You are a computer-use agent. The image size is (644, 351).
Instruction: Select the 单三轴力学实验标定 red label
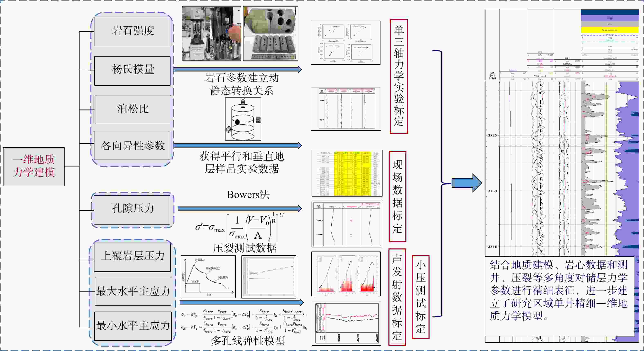[398, 76]
